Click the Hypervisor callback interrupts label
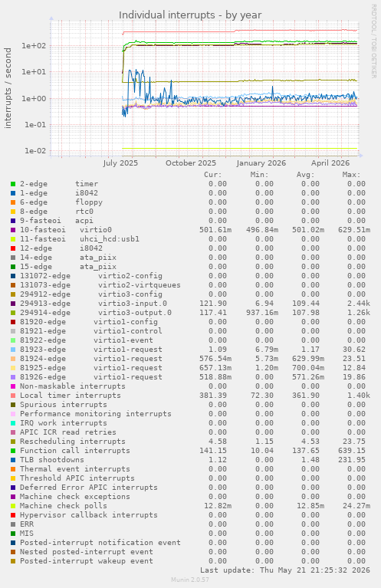 coord(89,515)
